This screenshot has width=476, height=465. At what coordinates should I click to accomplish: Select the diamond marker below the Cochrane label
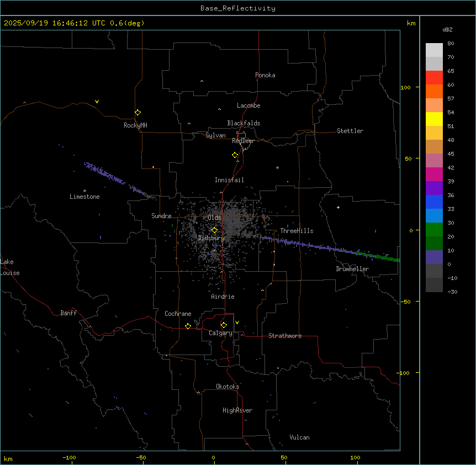tap(188, 326)
